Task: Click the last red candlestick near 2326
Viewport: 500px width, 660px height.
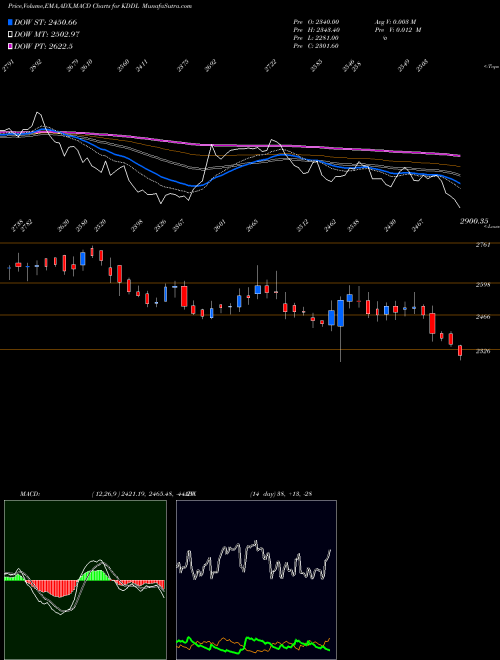Action: point(460,351)
